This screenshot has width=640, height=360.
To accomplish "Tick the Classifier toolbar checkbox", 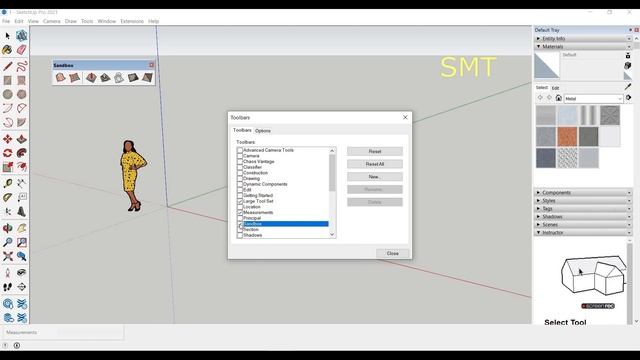I will point(240,167).
